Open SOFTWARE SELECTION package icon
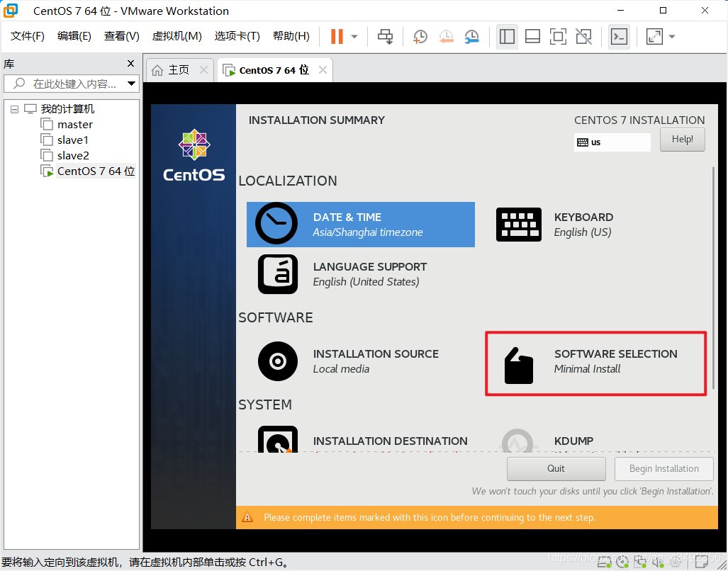 coord(519,366)
